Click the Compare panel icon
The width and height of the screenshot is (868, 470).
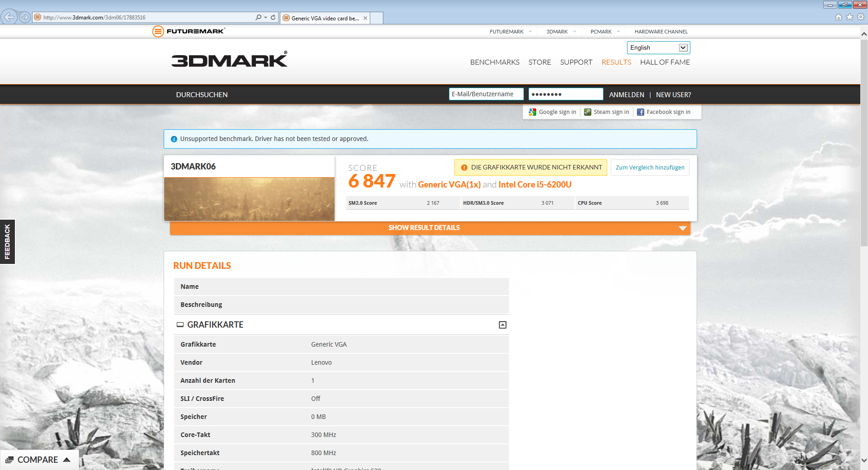pyautogui.click(x=9, y=460)
